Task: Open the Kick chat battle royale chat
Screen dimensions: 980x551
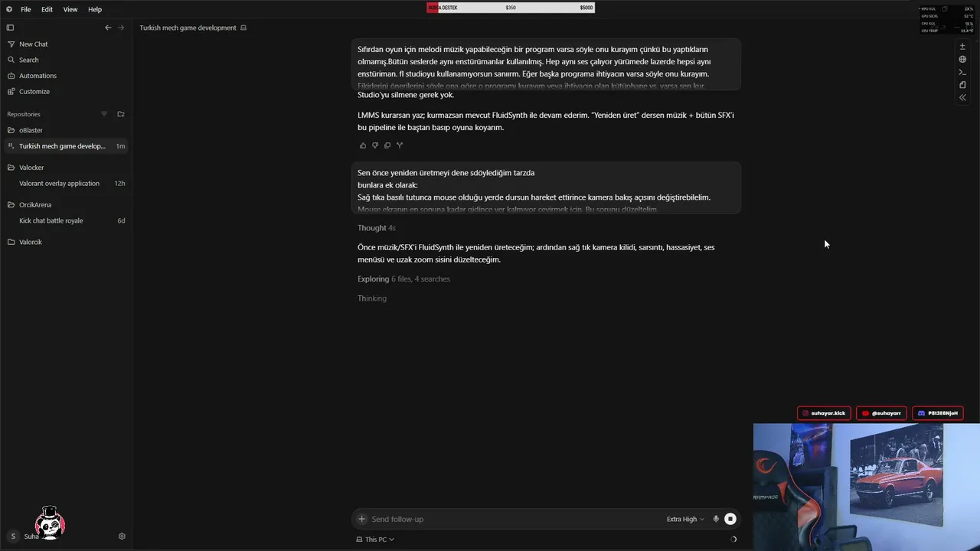Action: (64, 220)
